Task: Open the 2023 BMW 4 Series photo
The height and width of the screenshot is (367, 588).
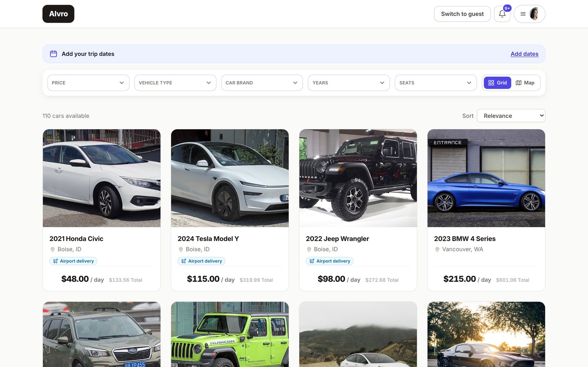Action: 486,178
